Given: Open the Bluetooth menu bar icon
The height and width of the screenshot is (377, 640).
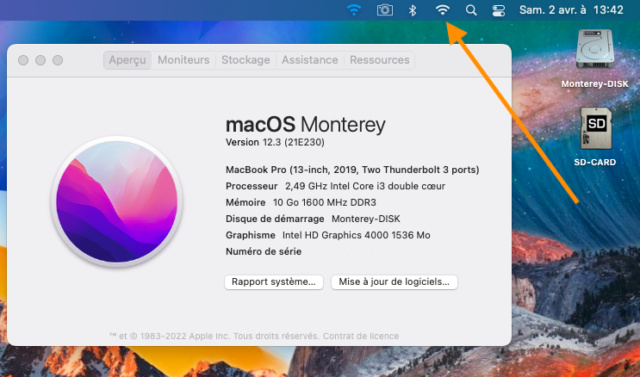Looking at the screenshot, I should [x=413, y=10].
